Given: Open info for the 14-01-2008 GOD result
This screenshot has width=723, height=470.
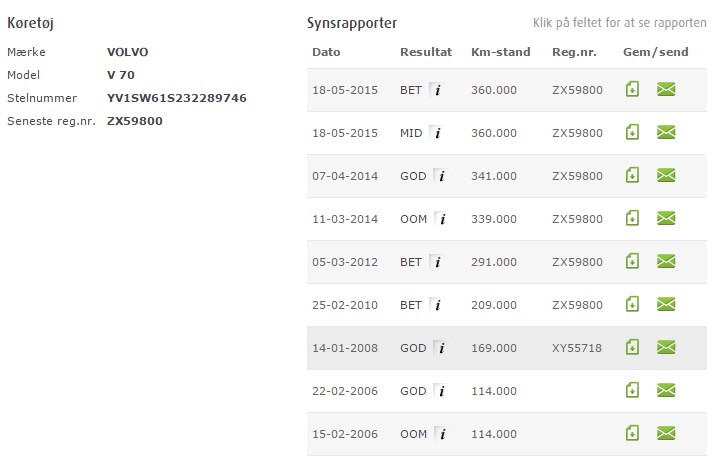Looking at the screenshot, I should [x=440, y=348].
